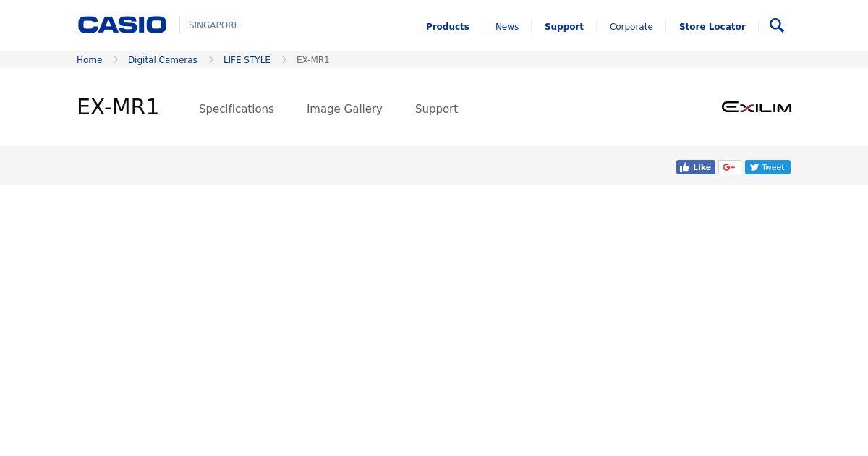This screenshot has height=456, width=868.
Task: Open the search magnifier icon
Action: pos(777,25)
